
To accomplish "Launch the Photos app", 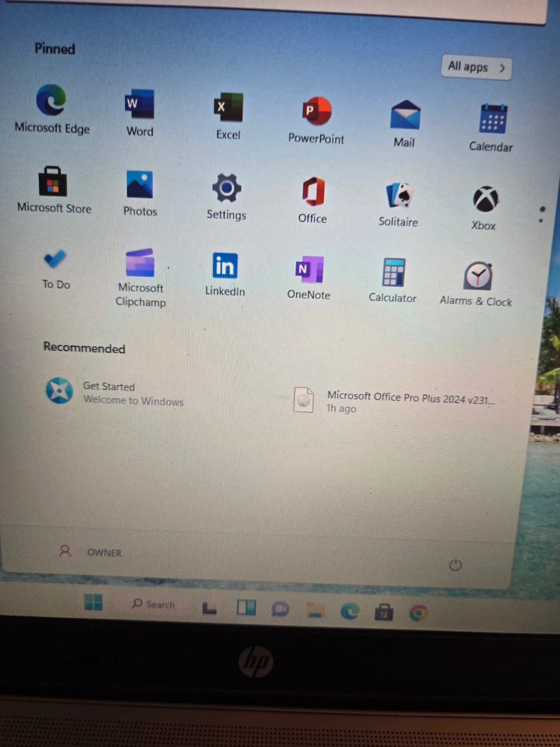I will tap(140, 185).
